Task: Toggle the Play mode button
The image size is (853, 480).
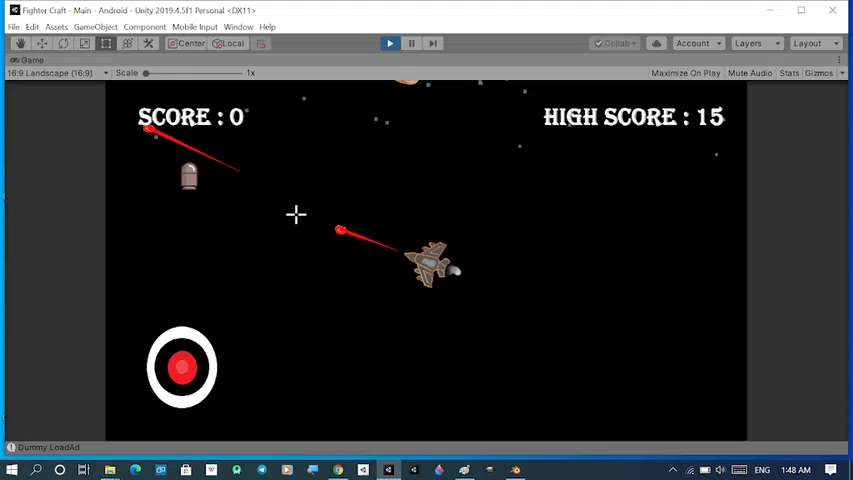Action: 390,44
